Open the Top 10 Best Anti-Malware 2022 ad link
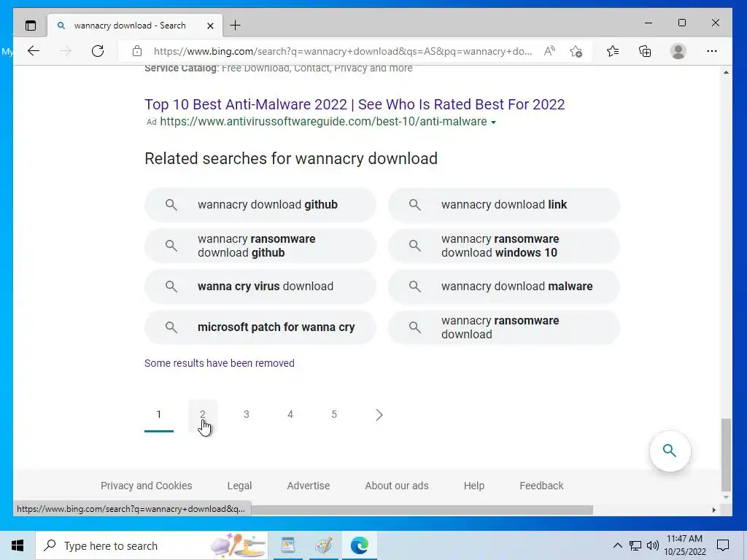Viewport: 747px width, 560px height. (x=355, y=104)
